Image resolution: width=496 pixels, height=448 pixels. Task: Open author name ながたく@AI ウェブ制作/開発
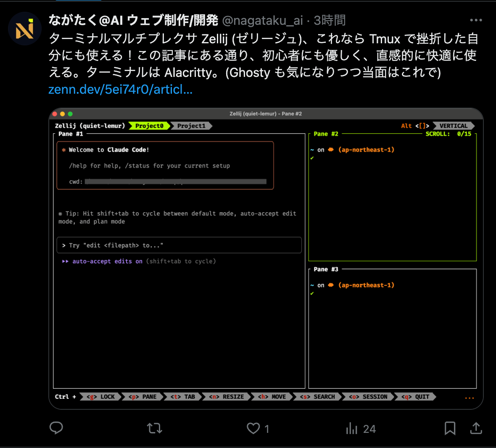pos(133,20)
